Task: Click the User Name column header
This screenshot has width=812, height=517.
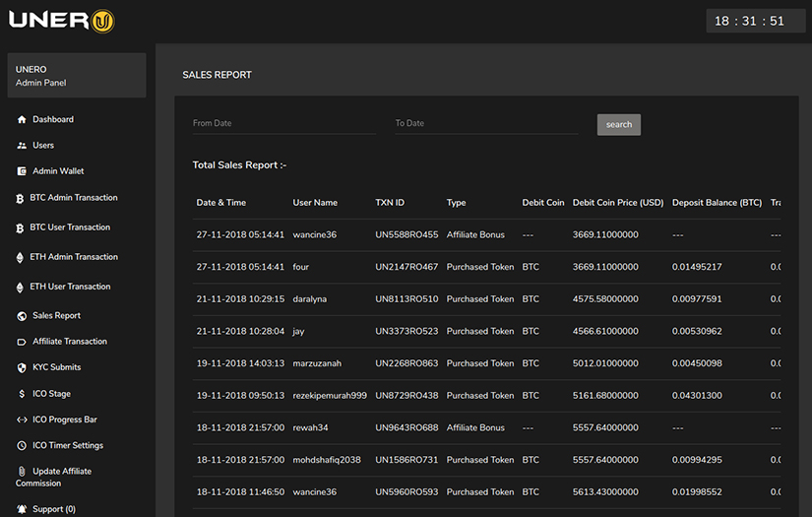Action: [315, 203]
